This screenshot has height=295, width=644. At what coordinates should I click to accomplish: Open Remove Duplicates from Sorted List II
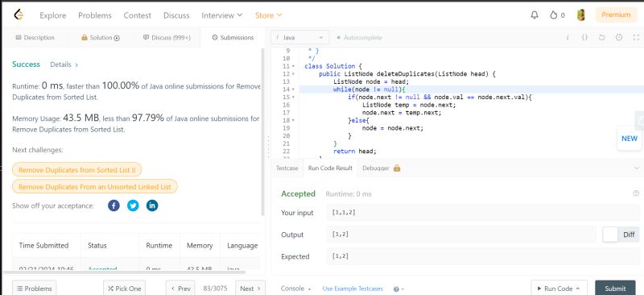coord(76,170)
